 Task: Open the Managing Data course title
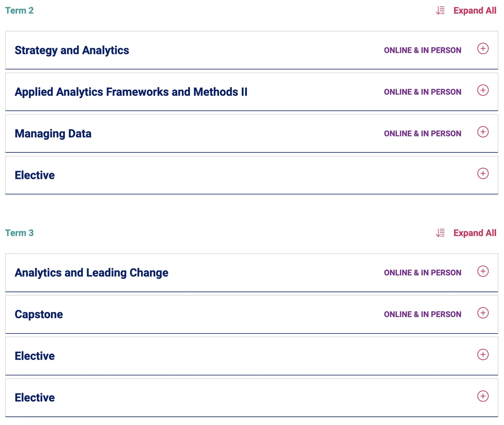(x=53, y=134)
